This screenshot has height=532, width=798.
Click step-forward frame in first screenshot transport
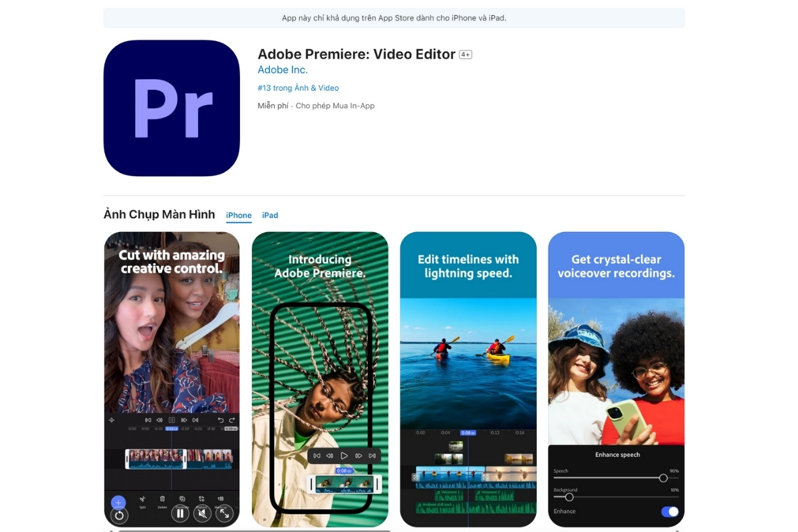pyautogui.click(x=184, y=420)
